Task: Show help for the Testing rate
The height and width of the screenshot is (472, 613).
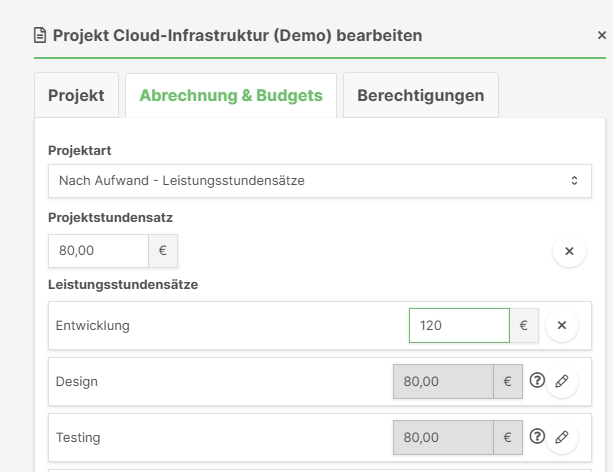Action: point(537,437)
